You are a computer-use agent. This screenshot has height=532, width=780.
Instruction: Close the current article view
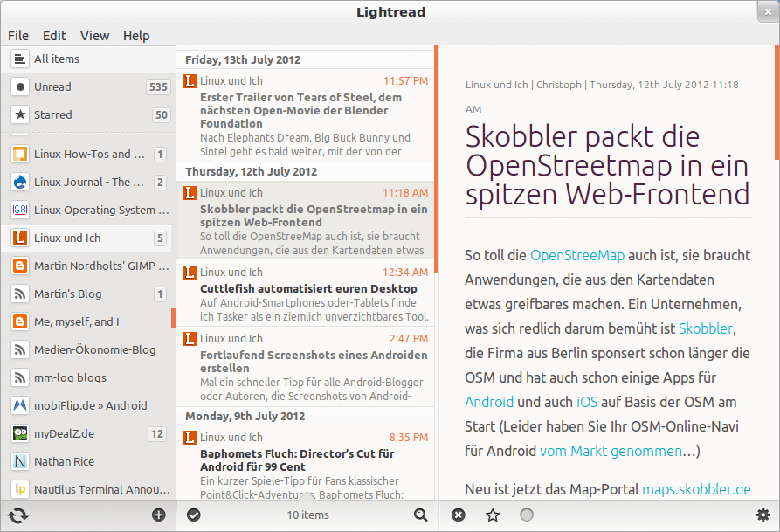(x=458, y=515)
